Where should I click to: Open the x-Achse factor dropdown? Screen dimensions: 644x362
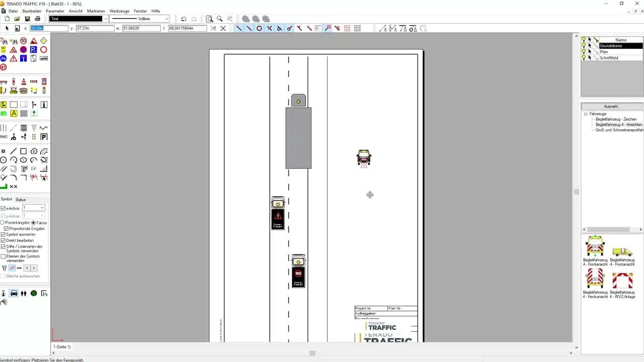[42, 208]
